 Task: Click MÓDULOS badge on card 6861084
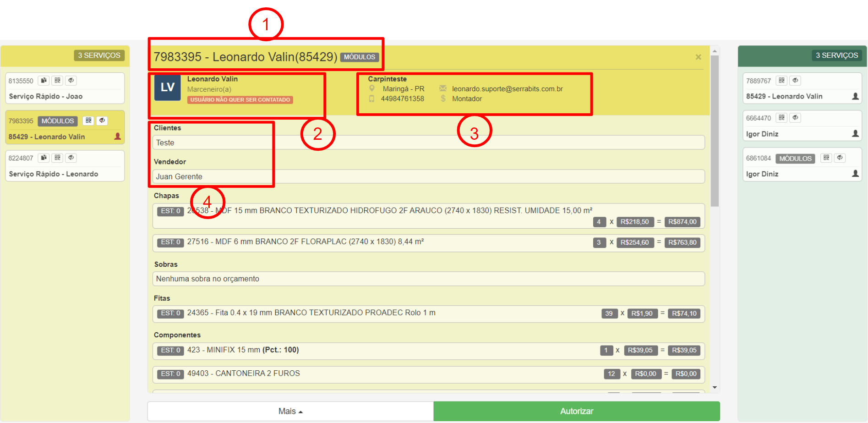[x=796, y=159]
